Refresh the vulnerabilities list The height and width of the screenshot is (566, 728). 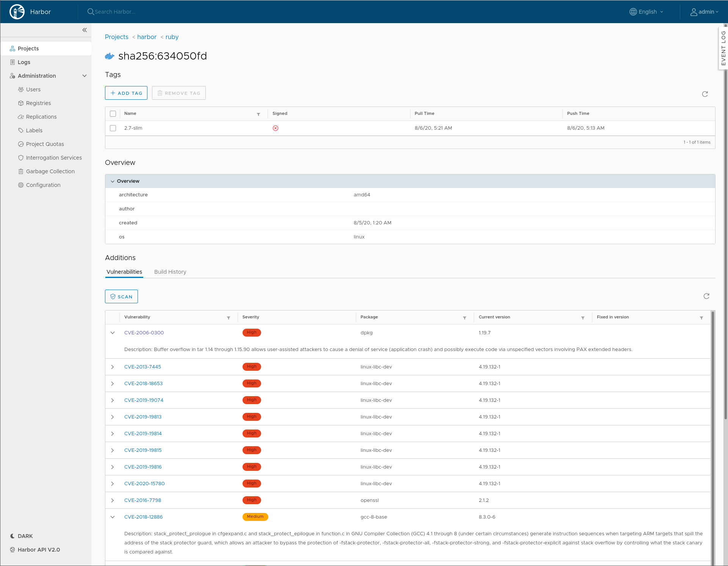(706, 296)
